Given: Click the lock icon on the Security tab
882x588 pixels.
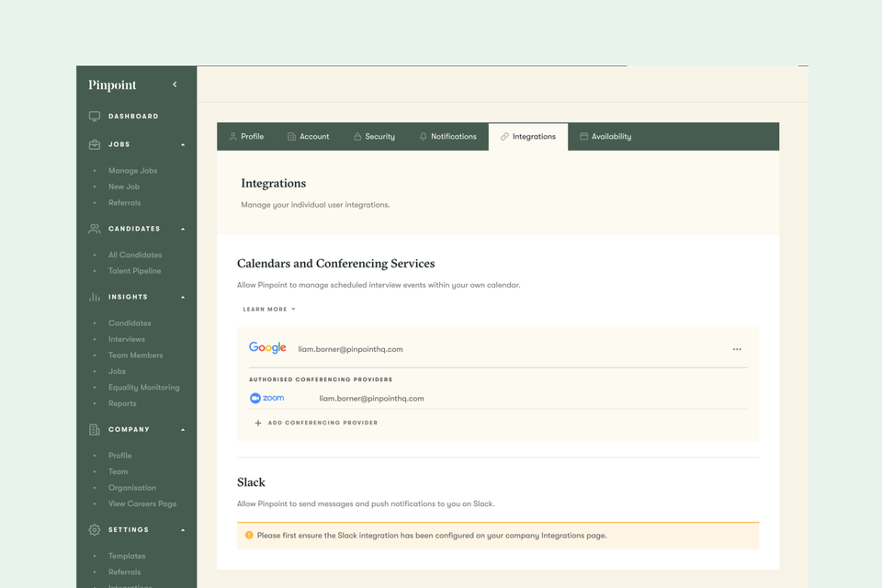Looking at the screenshot, I should click(x=357, y=137).
